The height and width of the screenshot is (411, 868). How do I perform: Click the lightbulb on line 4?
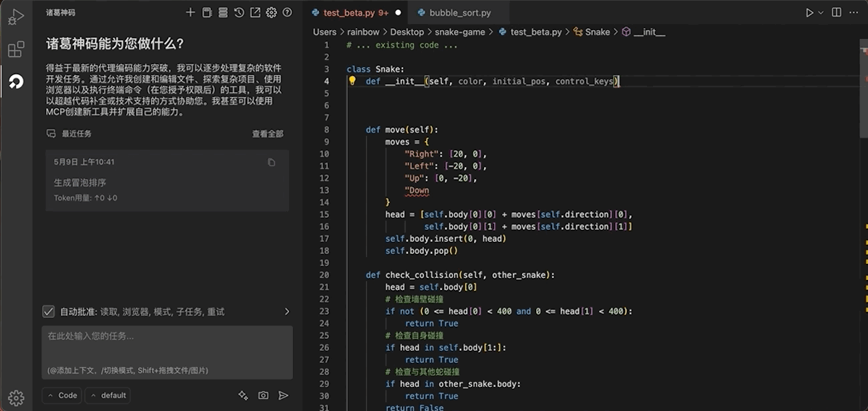(352, 81)
